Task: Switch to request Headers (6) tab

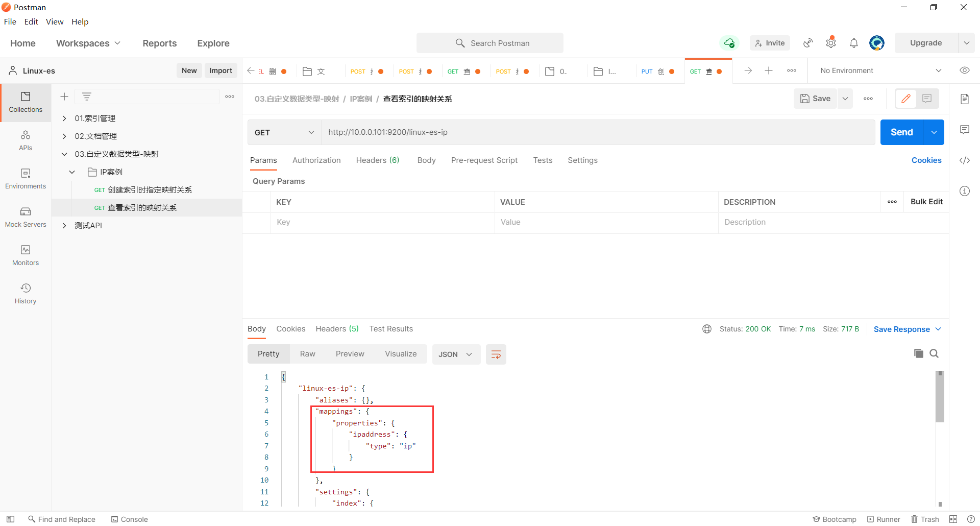Action: click(x=378, y=160)
